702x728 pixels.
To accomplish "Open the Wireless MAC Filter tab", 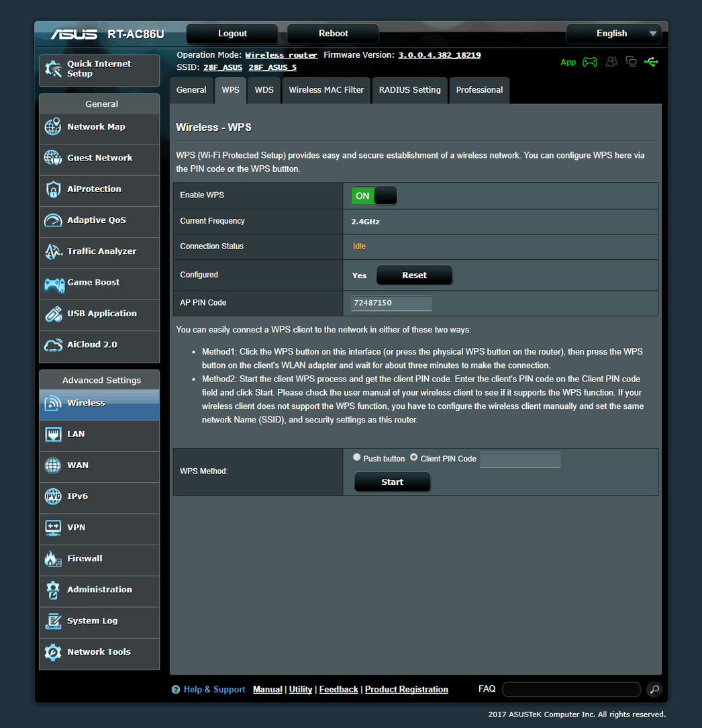I will pyautogui.click(x=326, y=90).
